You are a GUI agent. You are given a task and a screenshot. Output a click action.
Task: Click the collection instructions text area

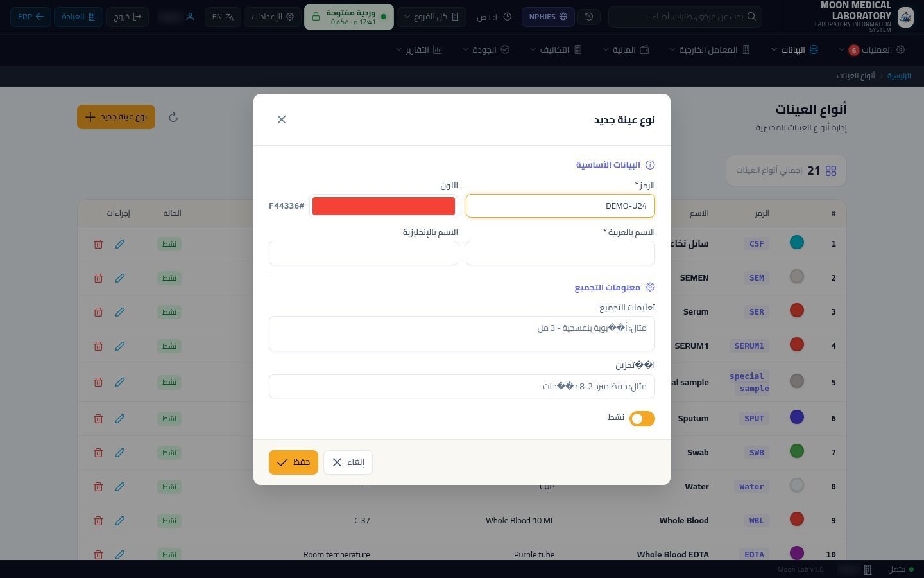[462, 333]
